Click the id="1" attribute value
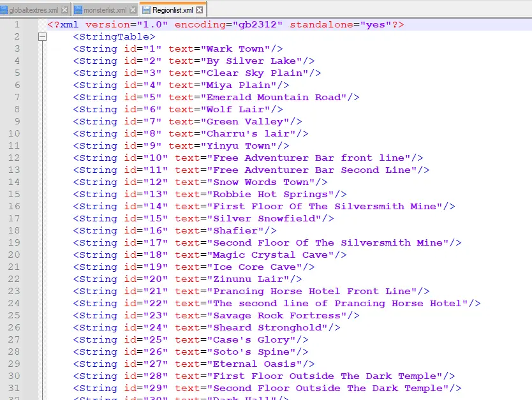 152,49
